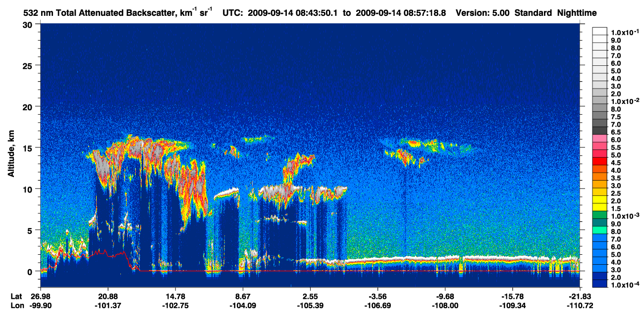The image size is (644, 330).
Task: Click longitude value '-108.00'
Action: coord(445,306)
